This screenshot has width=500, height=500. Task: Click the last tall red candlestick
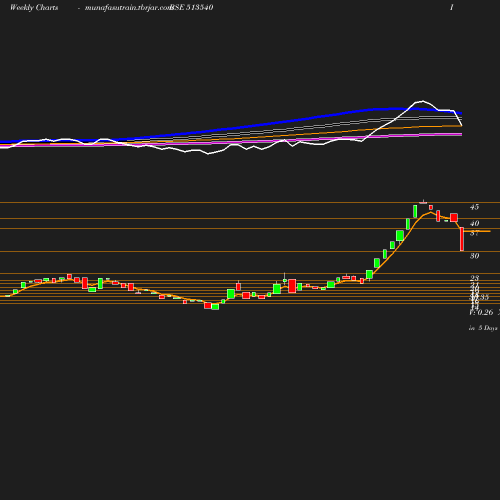pos(462,239)
